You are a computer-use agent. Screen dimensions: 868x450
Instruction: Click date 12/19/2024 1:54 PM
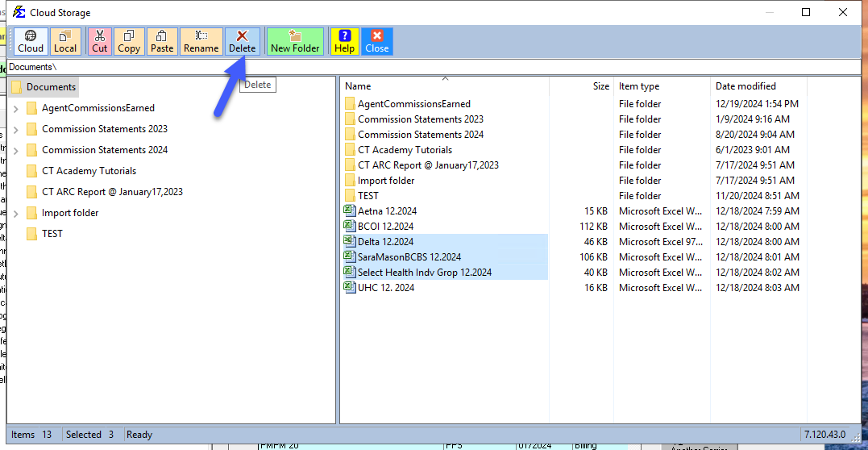[x=758, y=104]
